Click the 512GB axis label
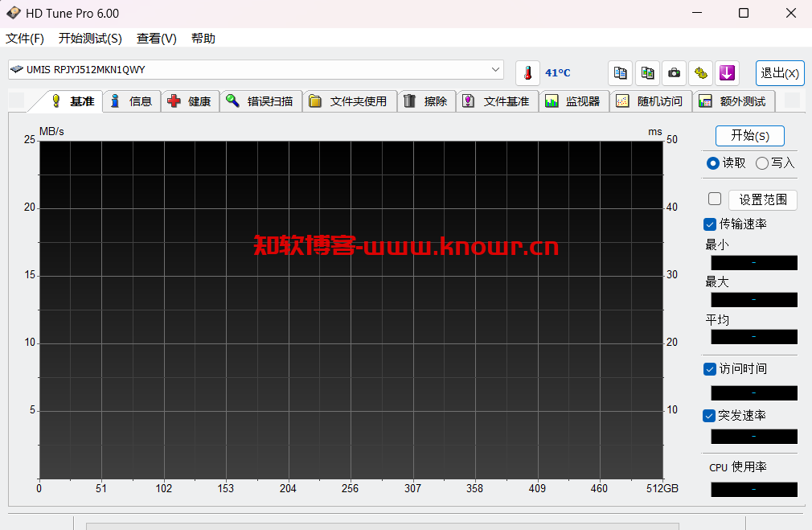Image resolution: width=812 pixels, height=530 pixels. pyautogui.click(x=662, y=488)
